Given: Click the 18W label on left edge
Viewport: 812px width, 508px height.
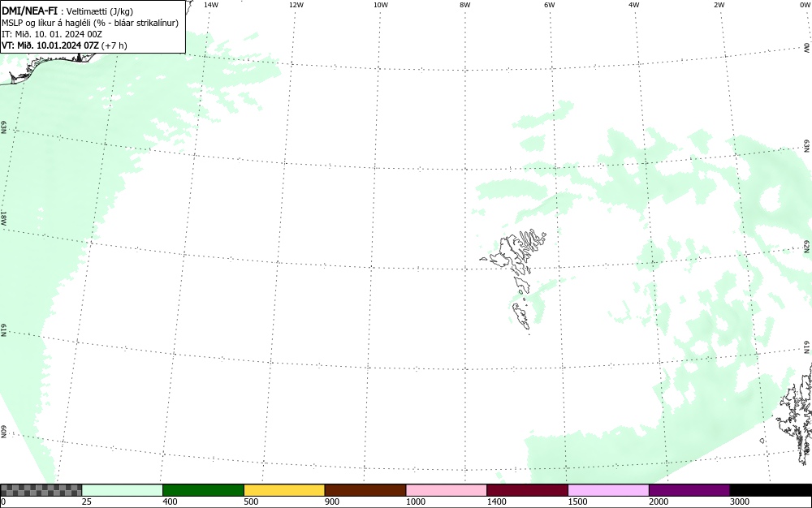Looking at the screenshot, I should coord(3,217).
